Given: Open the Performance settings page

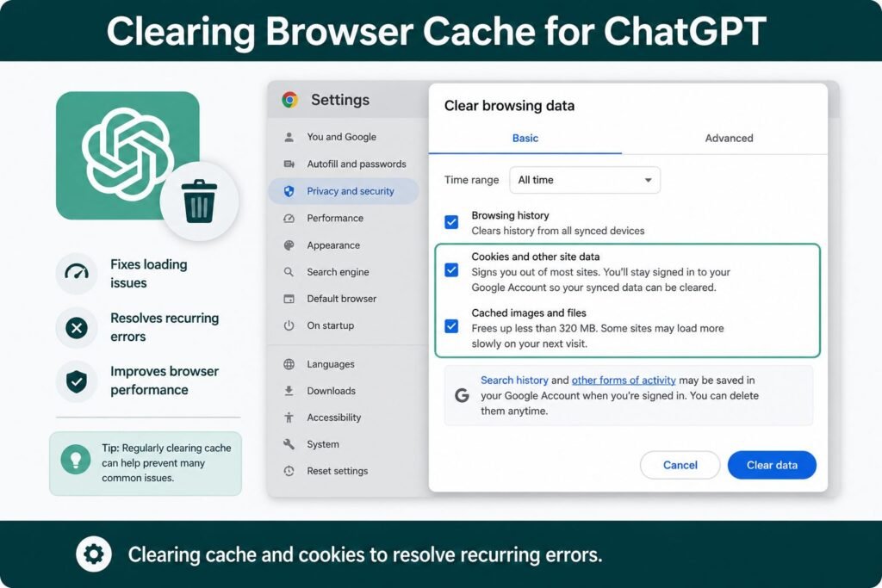Looking at the screenshot, I should tap(335, 218).
